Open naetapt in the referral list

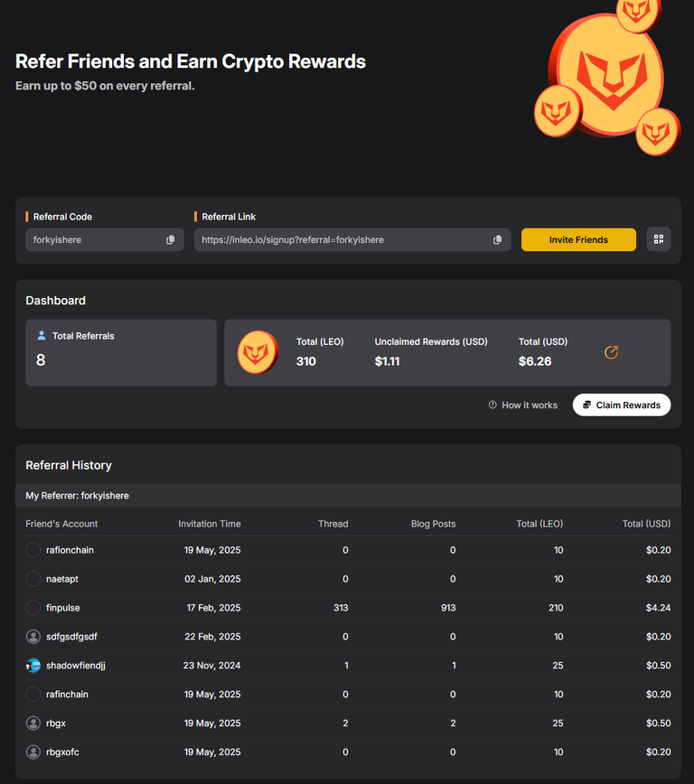62,579
